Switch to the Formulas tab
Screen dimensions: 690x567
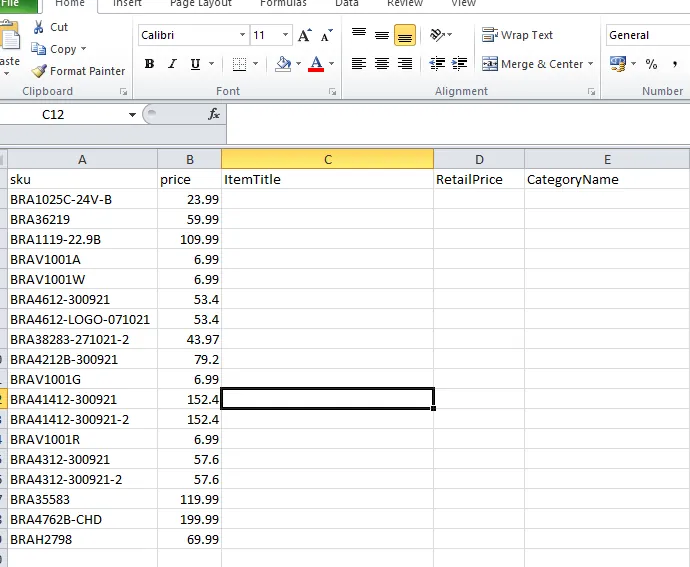(x=283, y=4)
